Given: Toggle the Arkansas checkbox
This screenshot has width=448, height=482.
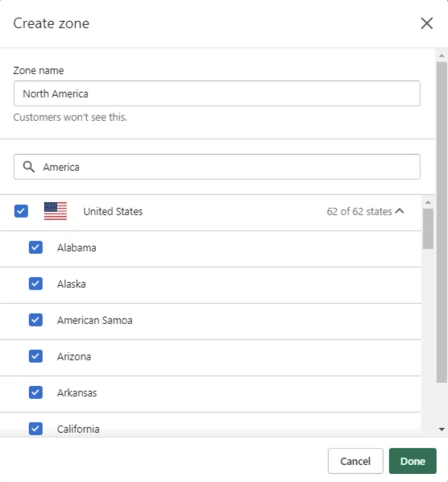Looking at the screenshot, I should coord(35,393).
